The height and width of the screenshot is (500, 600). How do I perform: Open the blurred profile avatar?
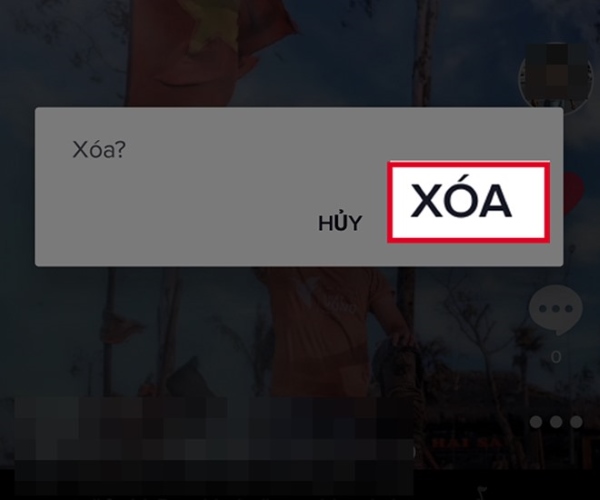(x=556, y=78)
